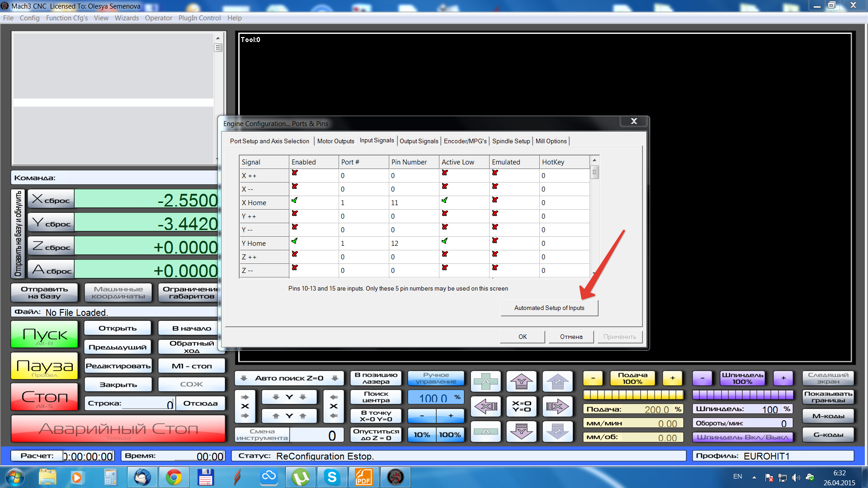Jog Y axis up with arrow icon
The image size is (868, 488).
pos(522,382)
